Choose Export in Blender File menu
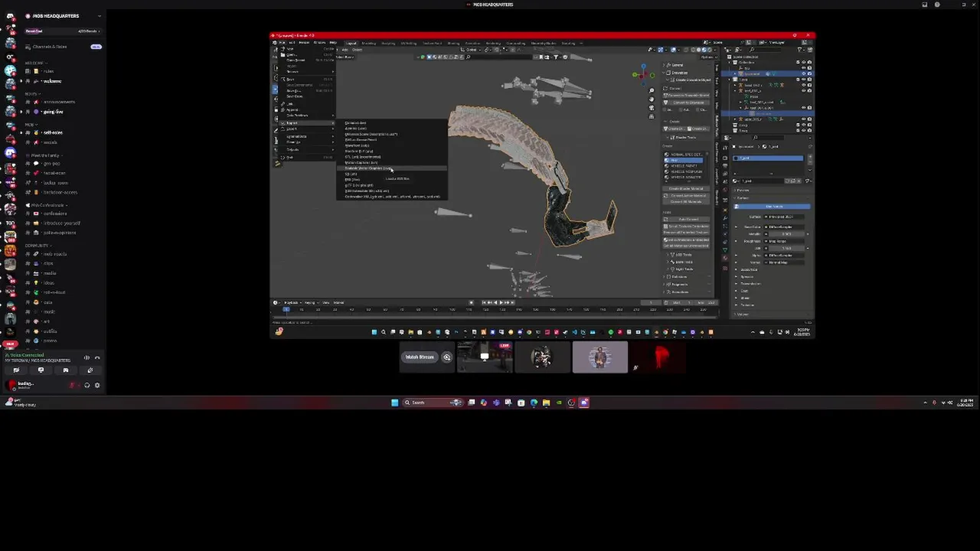Viewport: 980px width, 551px height. [x=305, y=129]
